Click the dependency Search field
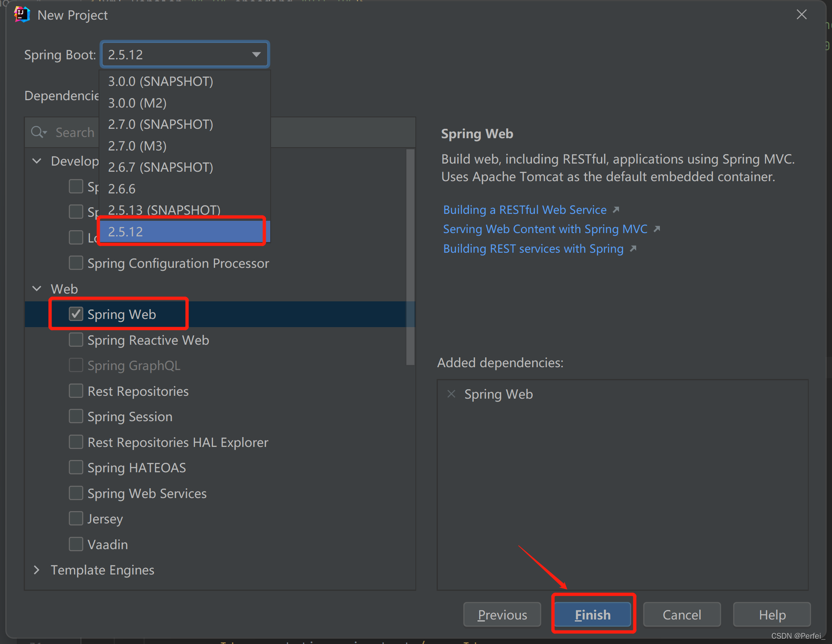Screen dimensions: 832x644 pyautogui.click(x=75, y=132)
